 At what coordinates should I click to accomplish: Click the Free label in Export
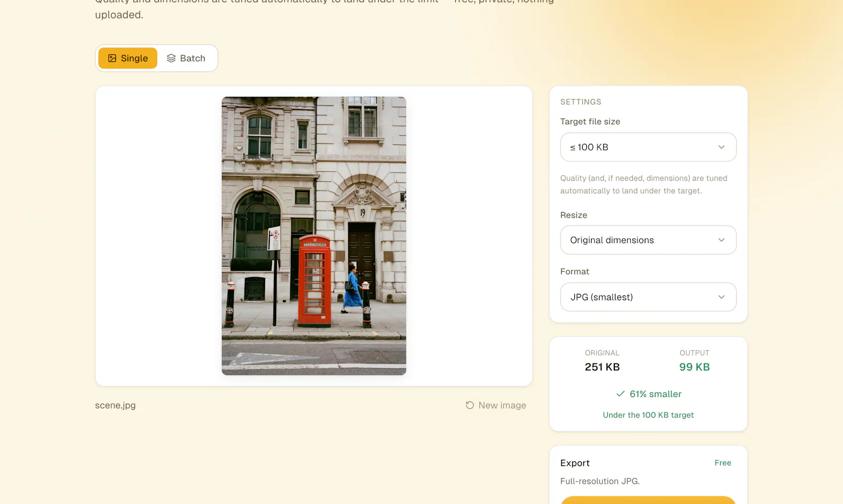click(723, 463)
